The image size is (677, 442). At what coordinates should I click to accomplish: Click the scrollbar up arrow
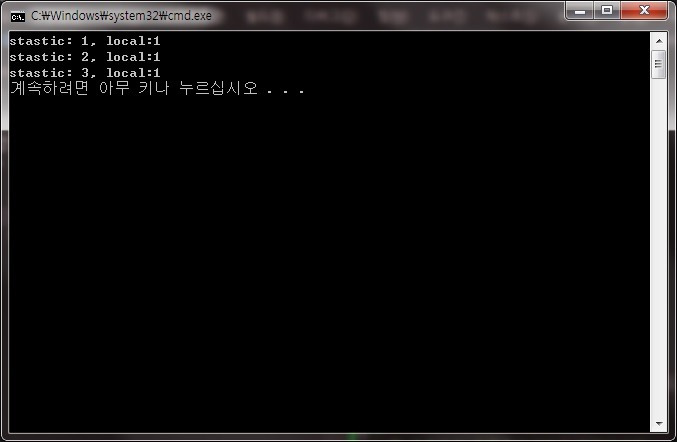tap(658, 41)
